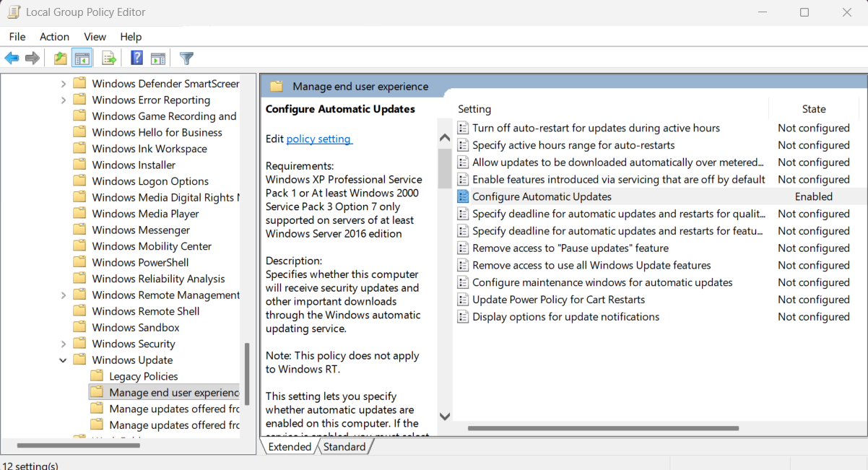Click the Up one level folder icon
Viewport: 868px width, 470px height.
61,58
